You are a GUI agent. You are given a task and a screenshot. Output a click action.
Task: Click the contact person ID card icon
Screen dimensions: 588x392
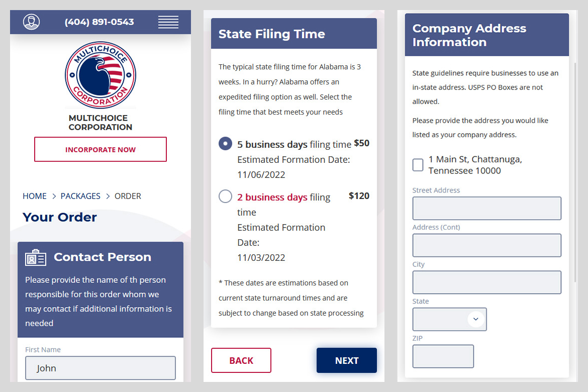36,257
